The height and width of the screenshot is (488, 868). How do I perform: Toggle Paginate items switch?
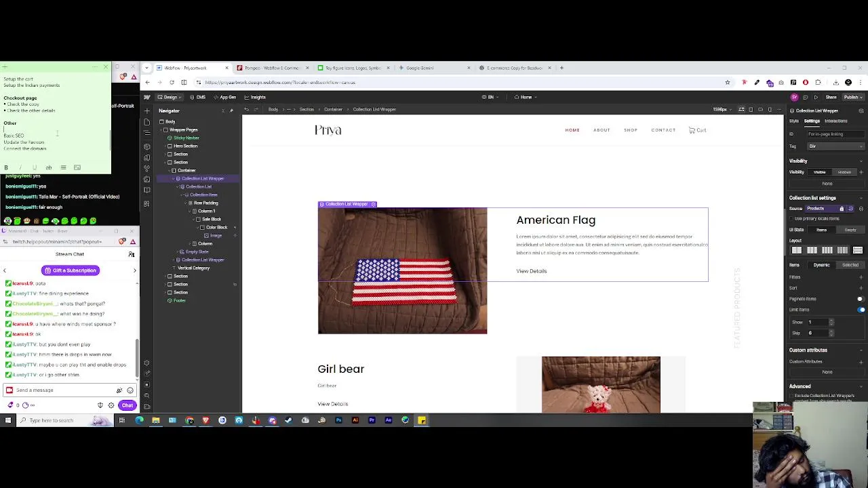860,299
